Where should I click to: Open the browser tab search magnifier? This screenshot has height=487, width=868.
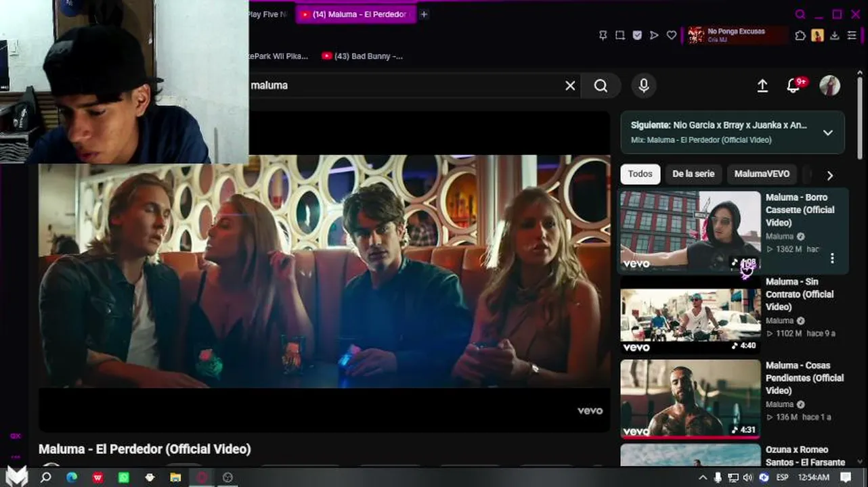[x=800, y=14]
